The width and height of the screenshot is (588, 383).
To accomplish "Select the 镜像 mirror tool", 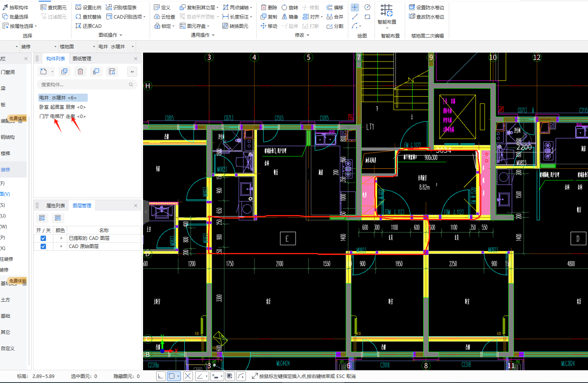I will (x=290, y=17).
